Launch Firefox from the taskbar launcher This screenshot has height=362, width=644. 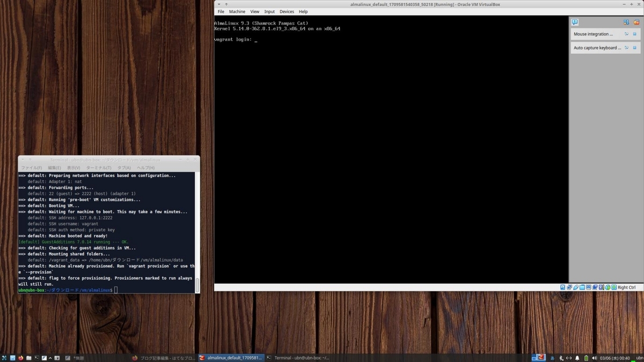click(x=21, y=358)
